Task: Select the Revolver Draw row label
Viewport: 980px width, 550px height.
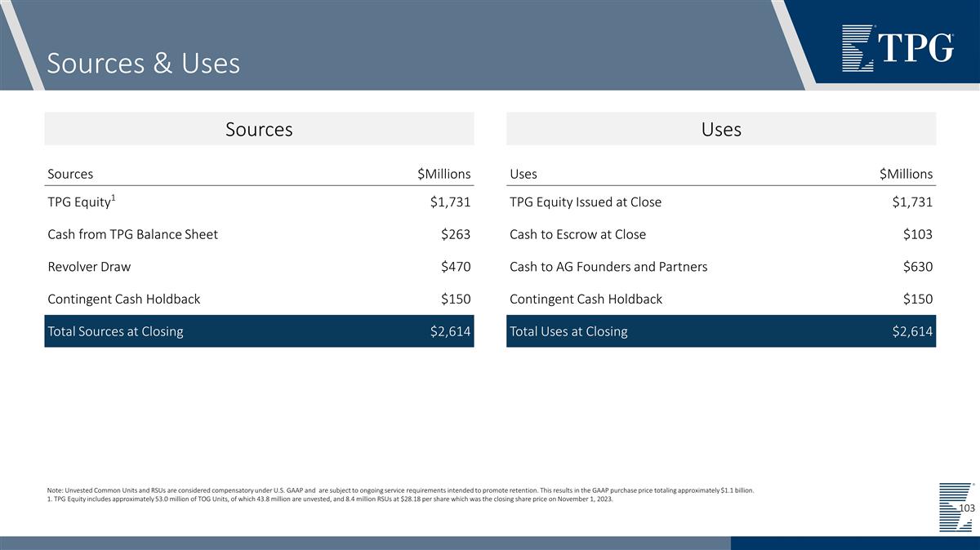Action: click(x=89, y=266)
